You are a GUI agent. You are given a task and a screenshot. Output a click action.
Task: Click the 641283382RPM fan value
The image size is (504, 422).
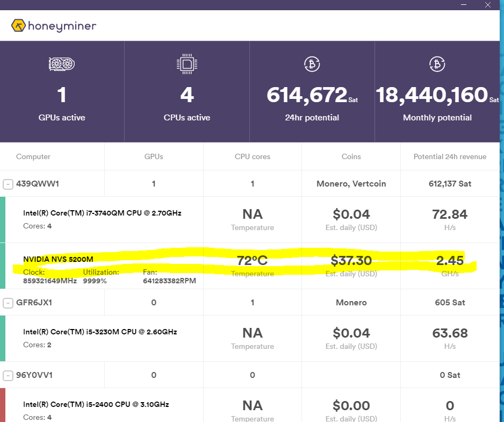(169, 281)
